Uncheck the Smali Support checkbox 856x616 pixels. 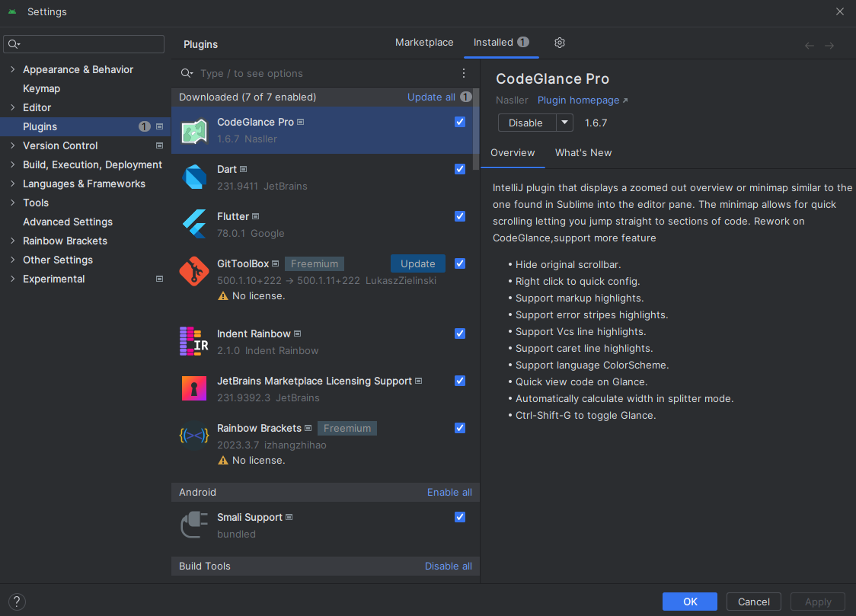(x=460, y=517)
